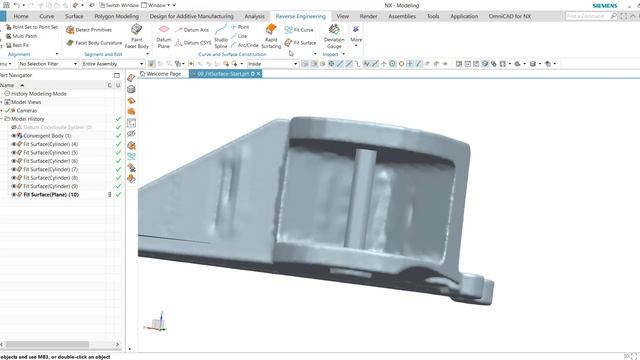Close the 09_FitSurface-Start.prt tab

point(258,74)
